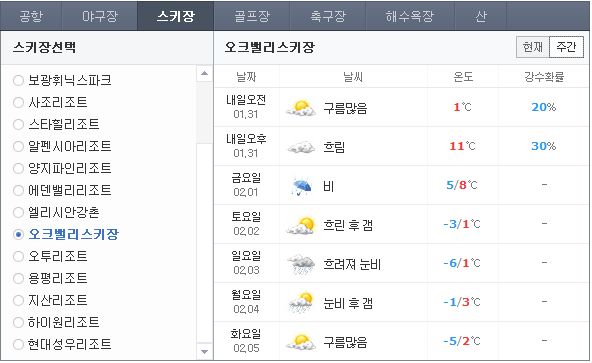Click the 11℃ temperature for 내일오후
Screen dimensions: 592x363
click(x=462, y=146)
